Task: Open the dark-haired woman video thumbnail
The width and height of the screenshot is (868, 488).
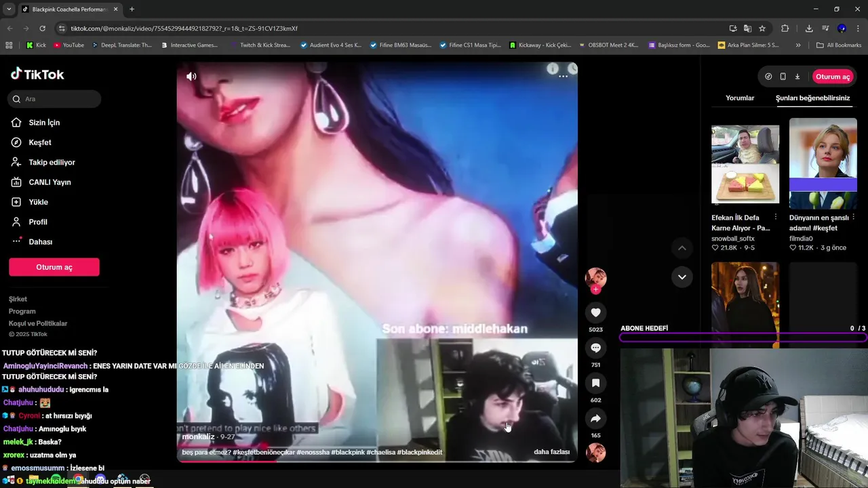Action: click(x=745, y=304)
